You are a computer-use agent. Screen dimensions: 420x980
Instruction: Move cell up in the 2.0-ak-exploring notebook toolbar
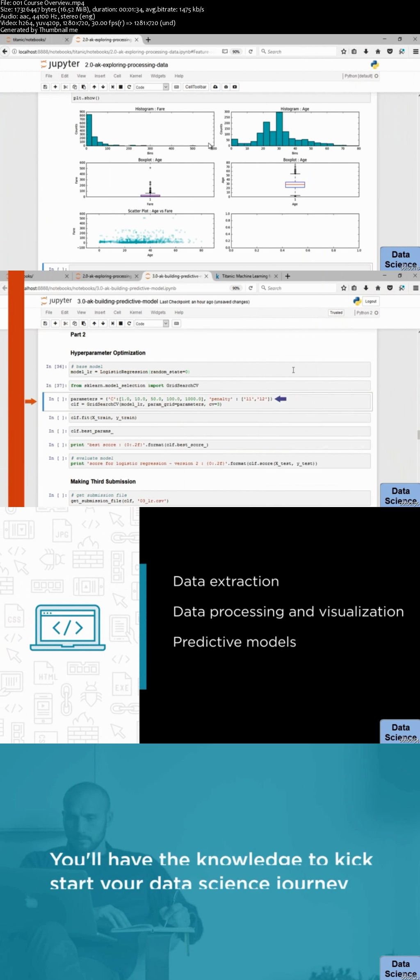94,87
